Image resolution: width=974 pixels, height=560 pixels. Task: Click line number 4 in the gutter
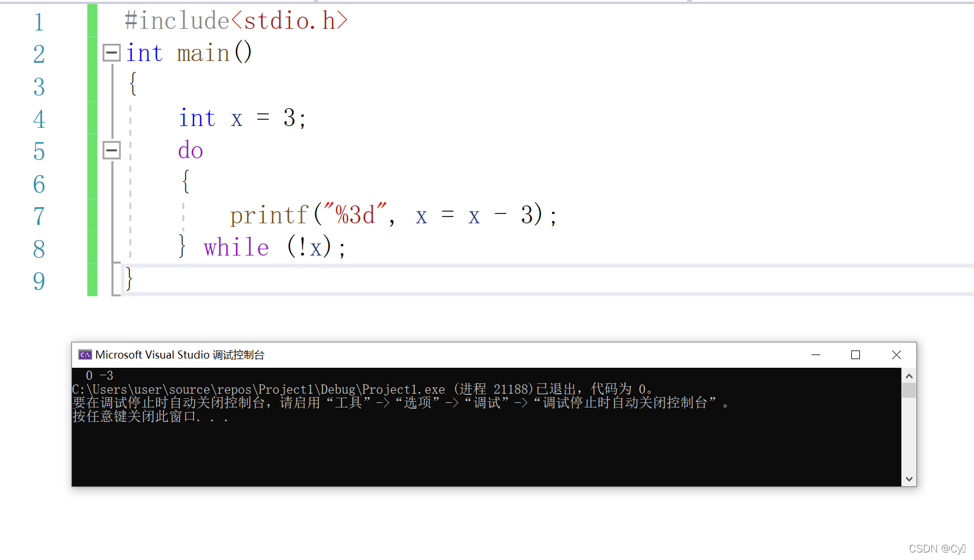click(39, 119)
